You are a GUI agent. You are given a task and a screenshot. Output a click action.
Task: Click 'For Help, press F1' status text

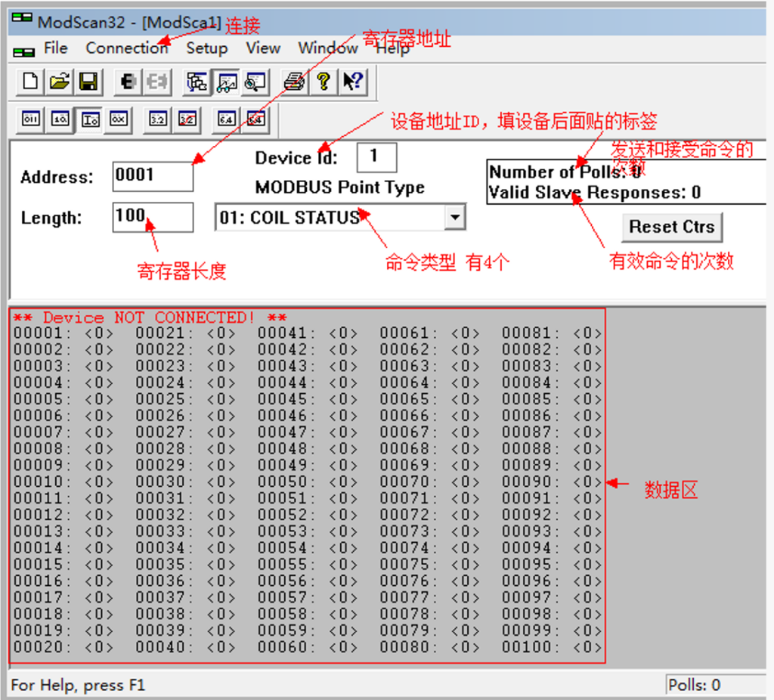click(78, 685)
